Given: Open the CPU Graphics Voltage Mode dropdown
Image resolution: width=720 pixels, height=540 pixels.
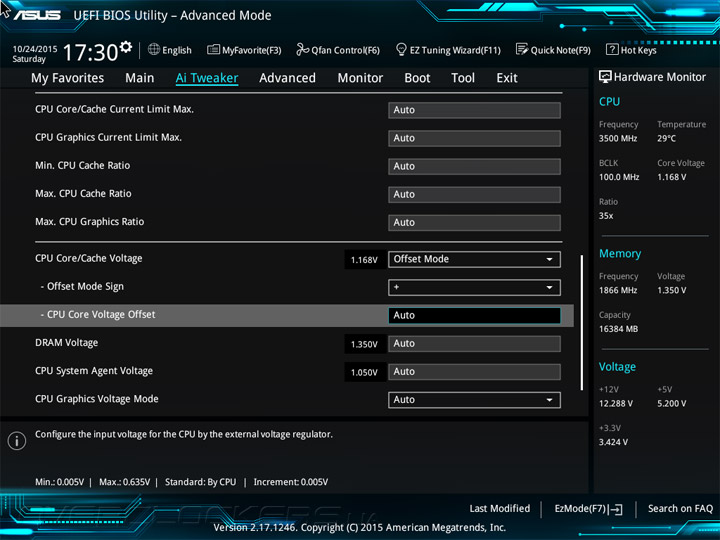Looking at the screenshot, I should tap(474, 399).
